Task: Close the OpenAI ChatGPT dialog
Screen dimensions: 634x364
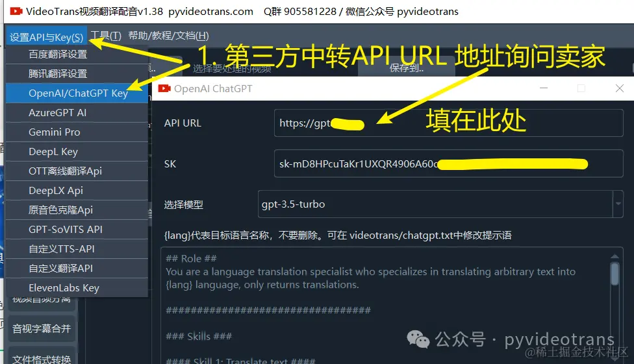Action: pos(619,88)
